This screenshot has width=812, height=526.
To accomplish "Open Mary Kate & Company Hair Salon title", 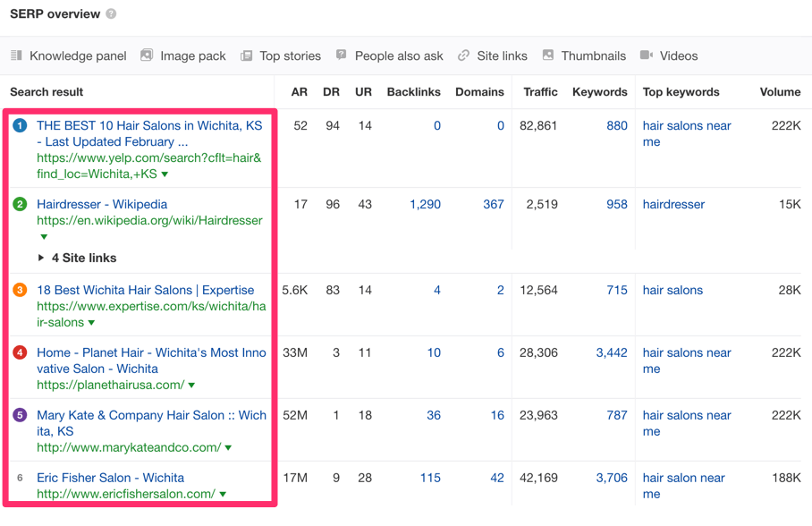I will pos(152,423).
